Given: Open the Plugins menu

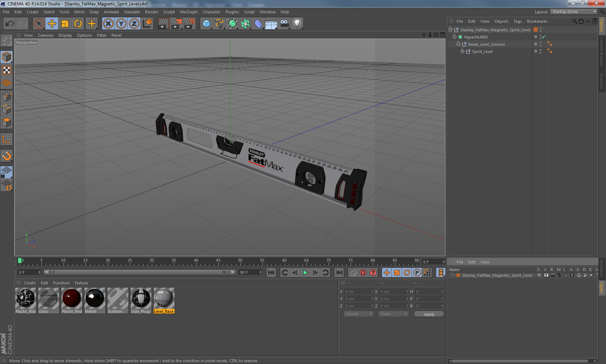Looking at the screenshot, I should 232,12.
